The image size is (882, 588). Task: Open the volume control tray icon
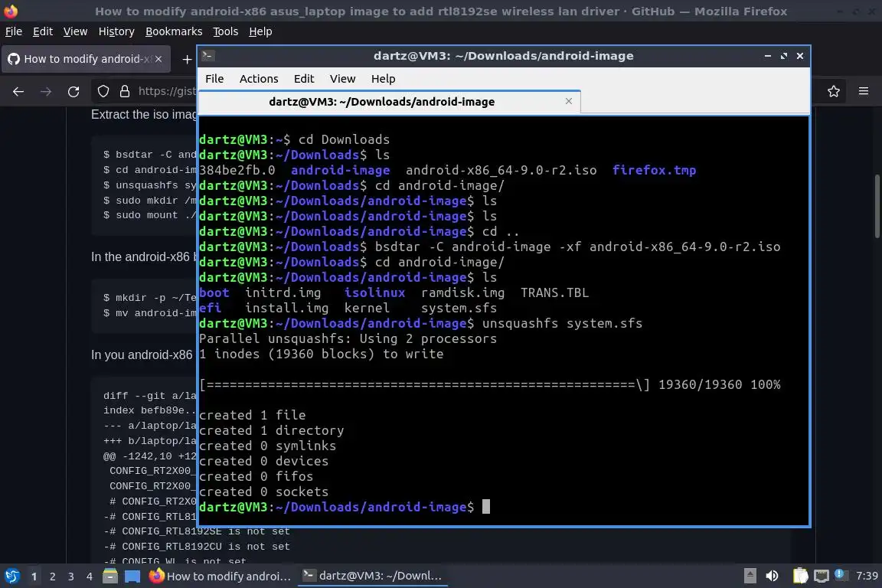tap(772, 577)
